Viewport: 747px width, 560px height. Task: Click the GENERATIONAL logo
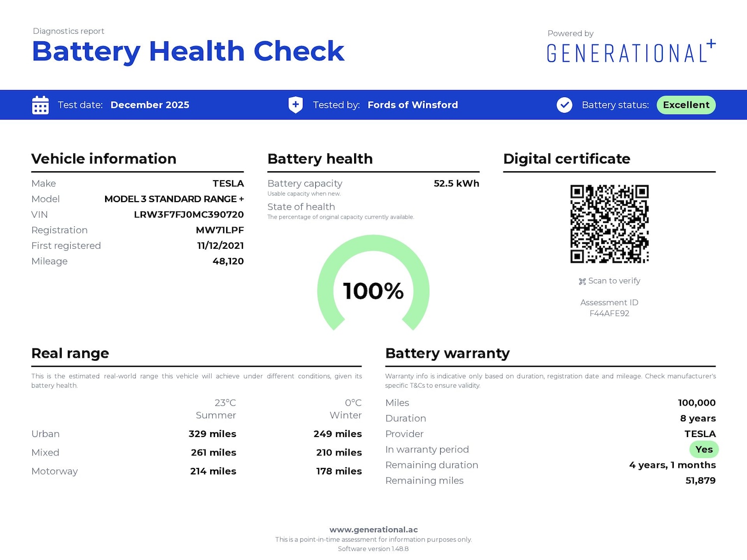627,53
